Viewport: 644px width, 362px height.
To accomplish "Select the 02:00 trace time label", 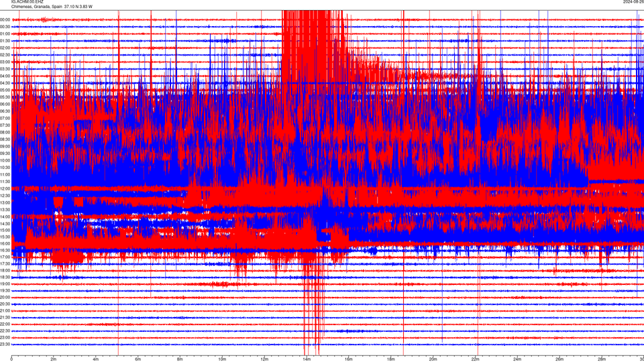I will [x=5, y=48].
